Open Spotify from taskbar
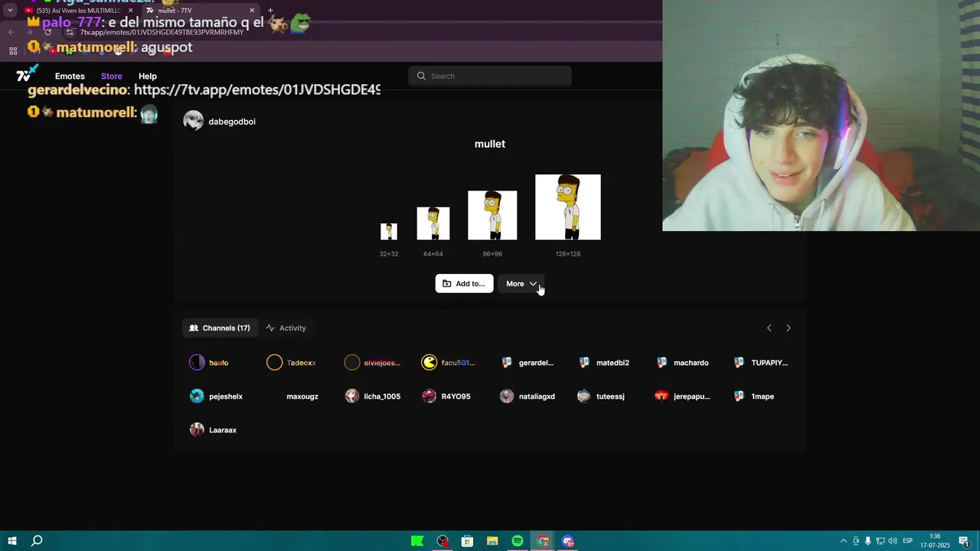 pos(518,541)
